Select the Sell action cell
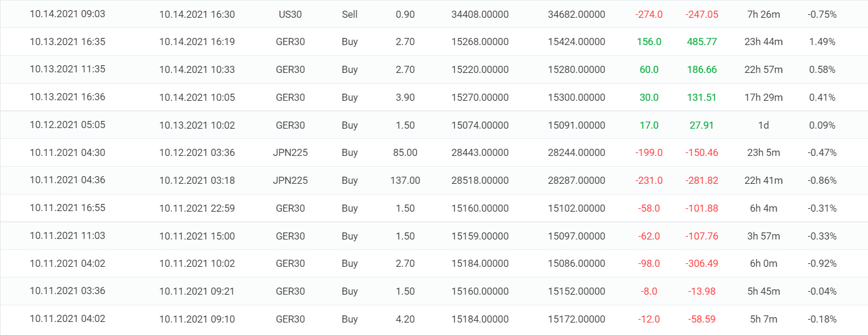 349,14
